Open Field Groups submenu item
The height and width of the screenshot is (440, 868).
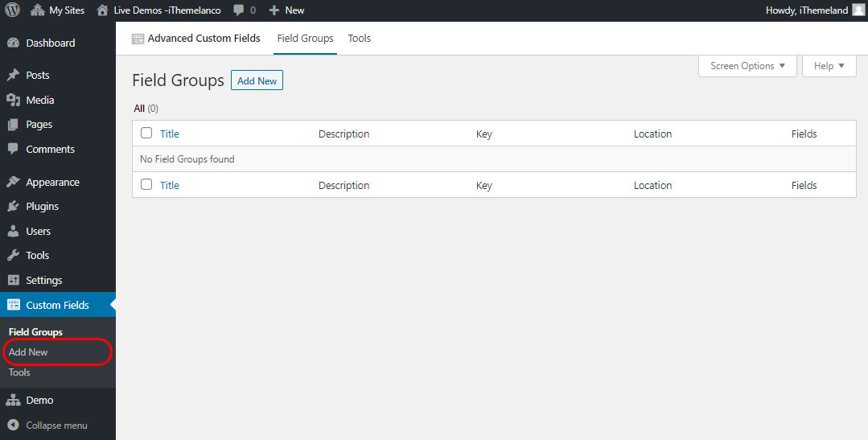[35, 331]
